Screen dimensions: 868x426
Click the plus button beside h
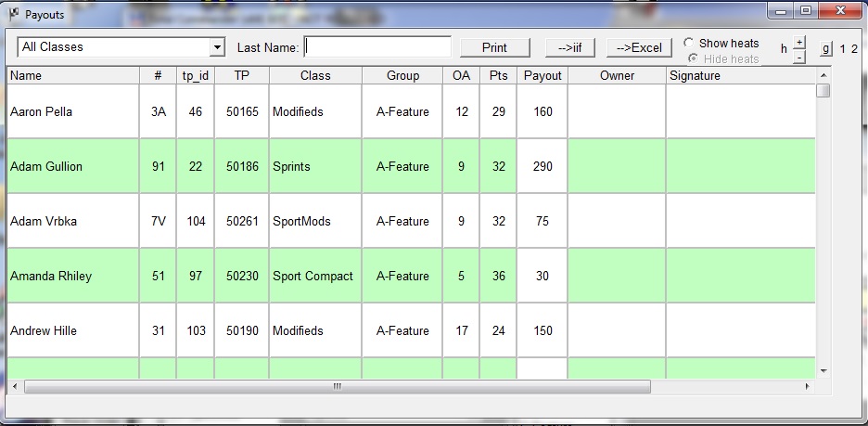click(x=800, y=42)
